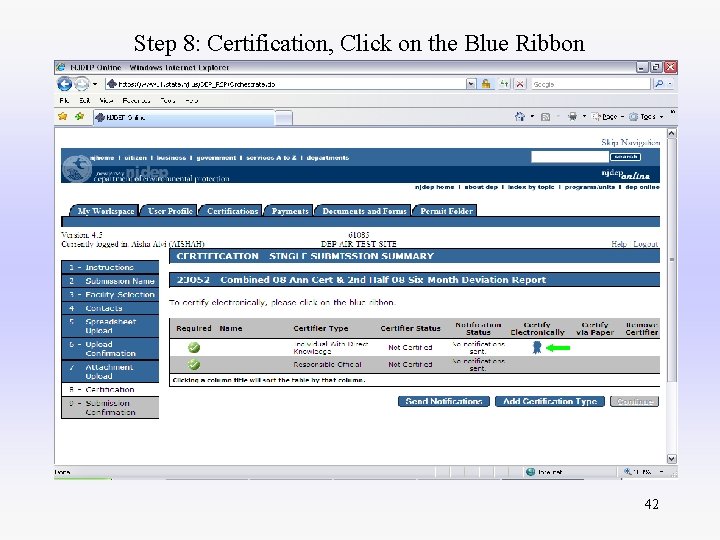
Task: Open the zoom level dropdown in status bar
Action: 662,472
